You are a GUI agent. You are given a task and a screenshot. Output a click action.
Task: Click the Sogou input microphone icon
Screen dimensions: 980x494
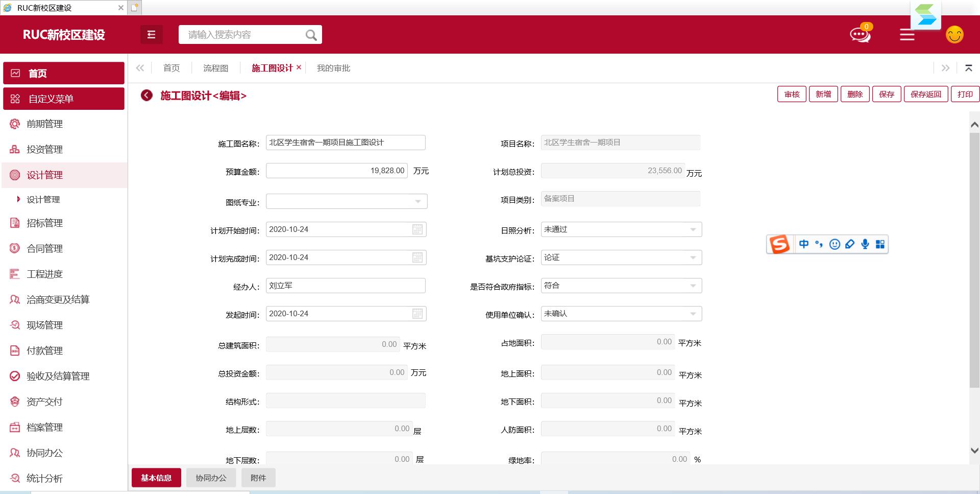(x=865, y=244)
